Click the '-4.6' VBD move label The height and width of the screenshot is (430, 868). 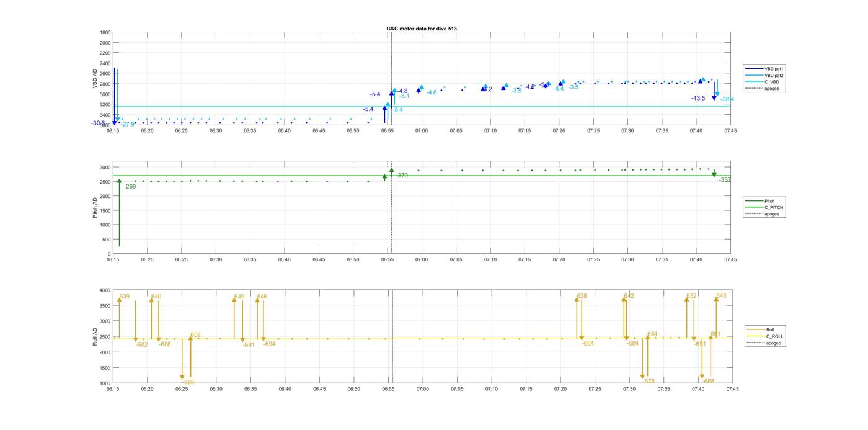pos(432,92)
